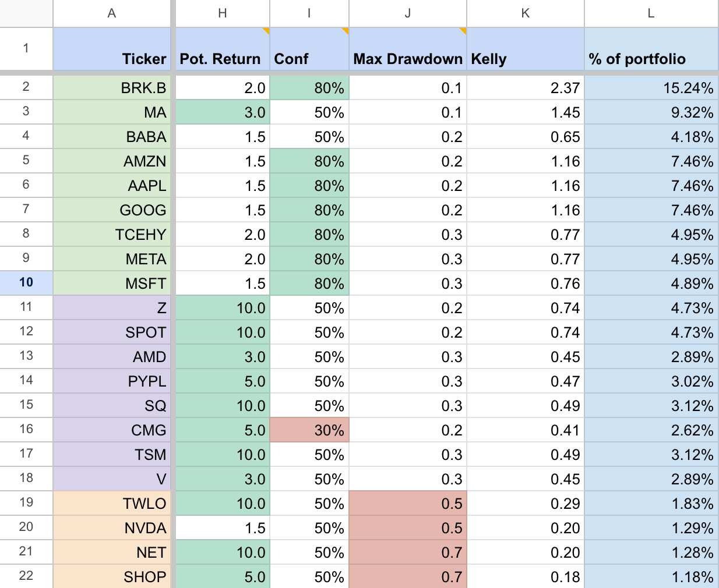Select column A header
This screenshot has height=588, width=719.
coord(112,13)
